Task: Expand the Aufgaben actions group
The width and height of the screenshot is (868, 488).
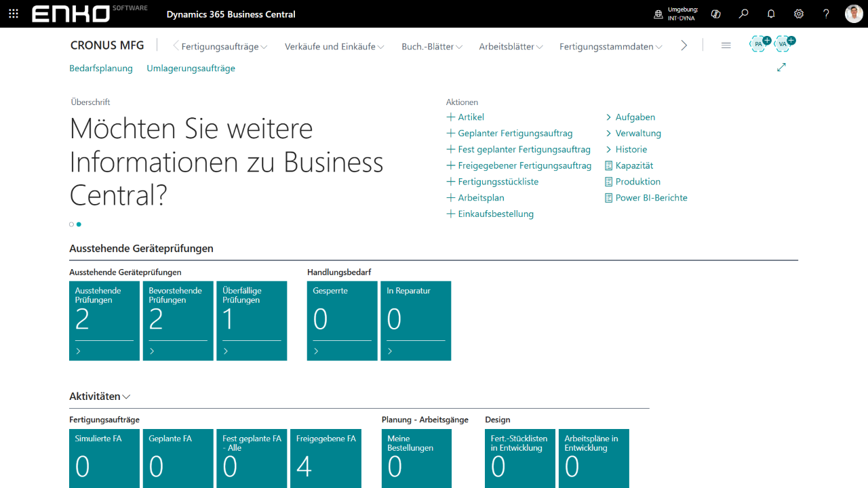Action: pyautogui.click(x=609, y=117)
